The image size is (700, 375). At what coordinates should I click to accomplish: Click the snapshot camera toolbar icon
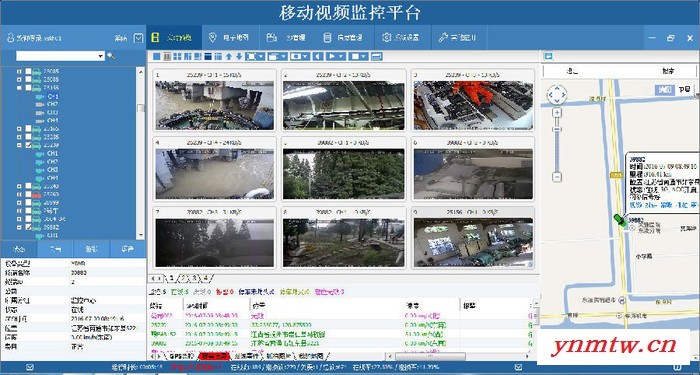(x=296, y=56)
